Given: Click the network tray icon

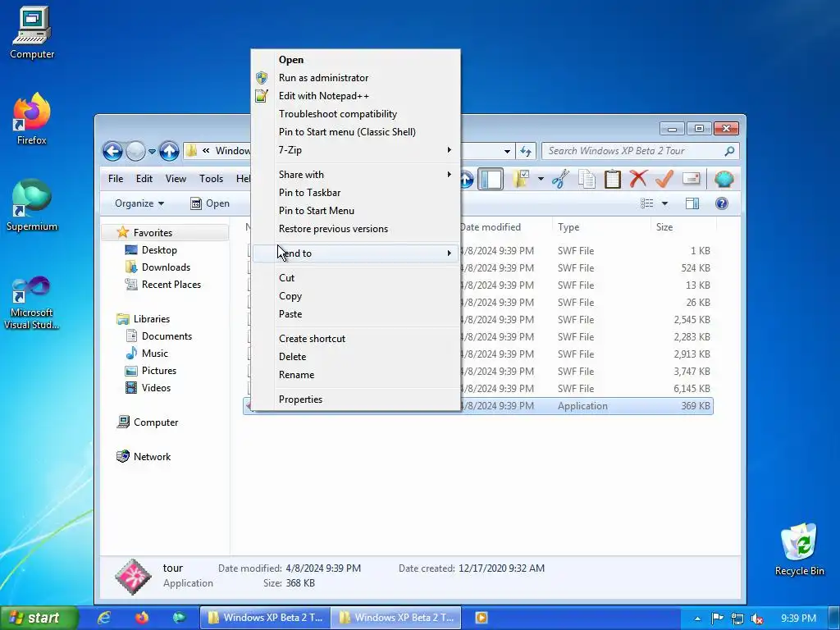Looking at the screenshot, I should [737, 619].
